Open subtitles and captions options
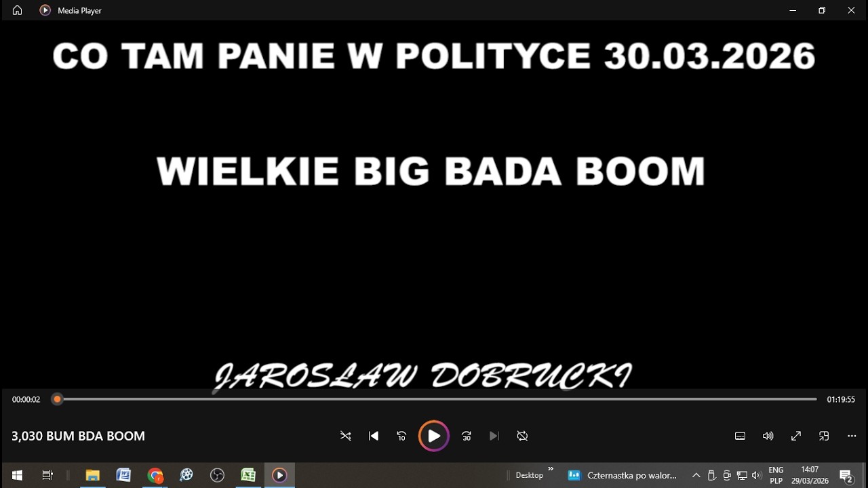Image resolution: width=868 pixels, height=488 pixels. 741,436
